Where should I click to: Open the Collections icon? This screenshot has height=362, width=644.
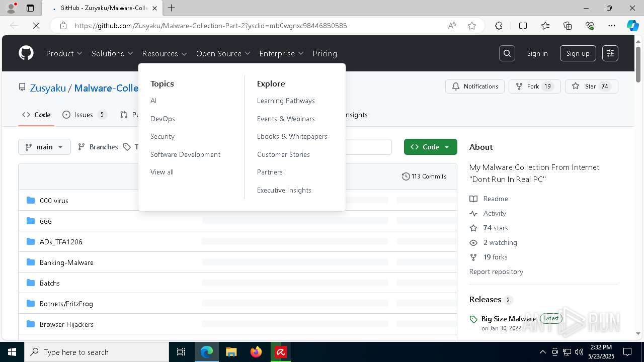(x=568, y=26)
